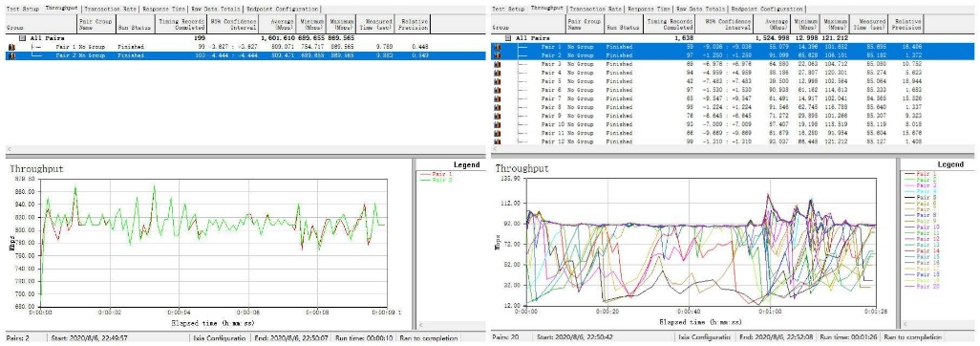Switch to Response Time tab in left window

tap(164, 10)
